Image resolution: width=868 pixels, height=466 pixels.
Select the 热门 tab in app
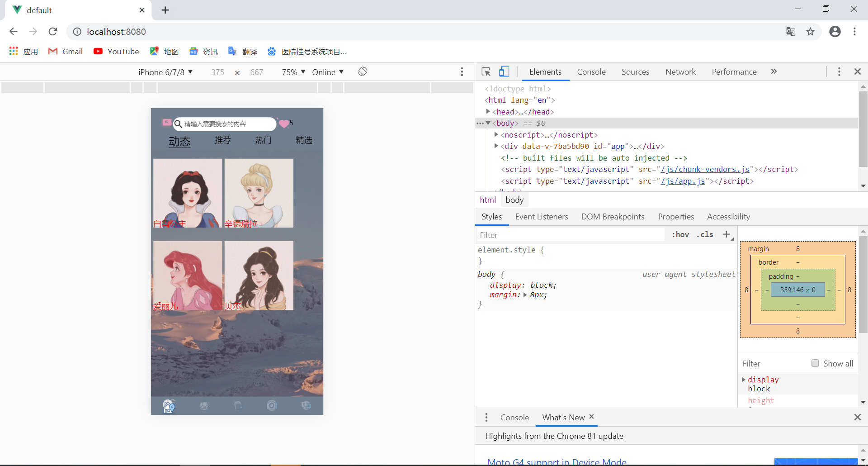click(x=264, y=140)
